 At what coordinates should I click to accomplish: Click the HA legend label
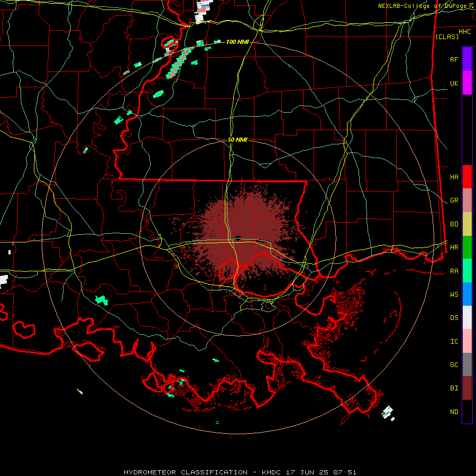click(454, 177)
